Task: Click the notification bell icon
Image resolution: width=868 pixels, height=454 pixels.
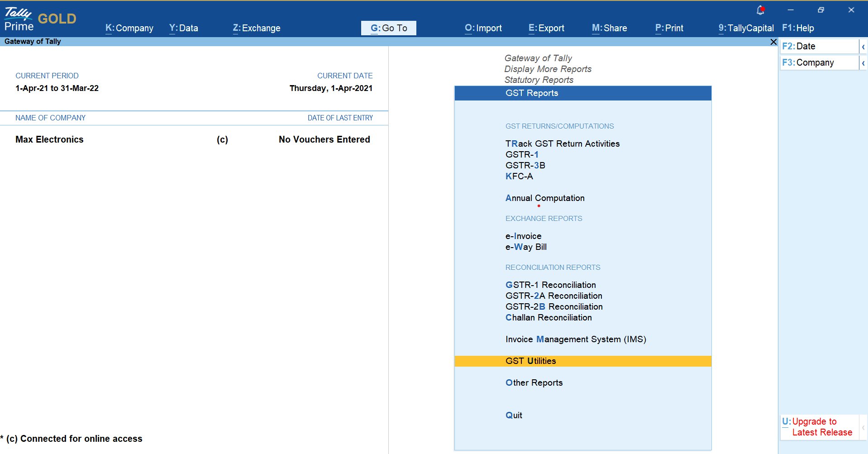Action: pos(760,10)
